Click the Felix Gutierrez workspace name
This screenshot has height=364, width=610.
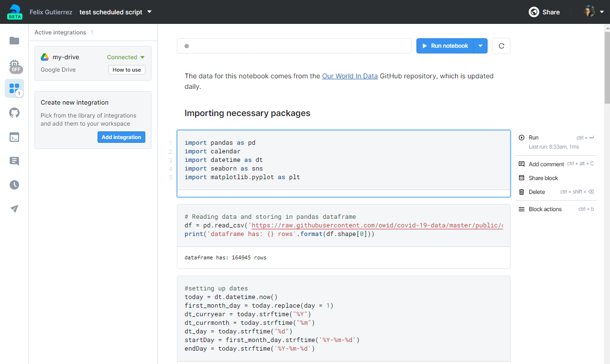[51, 12]
